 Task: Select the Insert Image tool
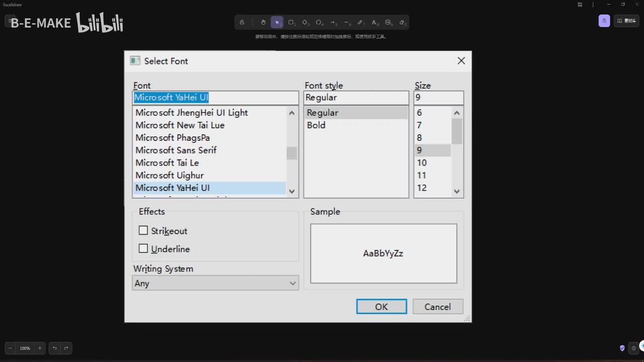point(388,22)
